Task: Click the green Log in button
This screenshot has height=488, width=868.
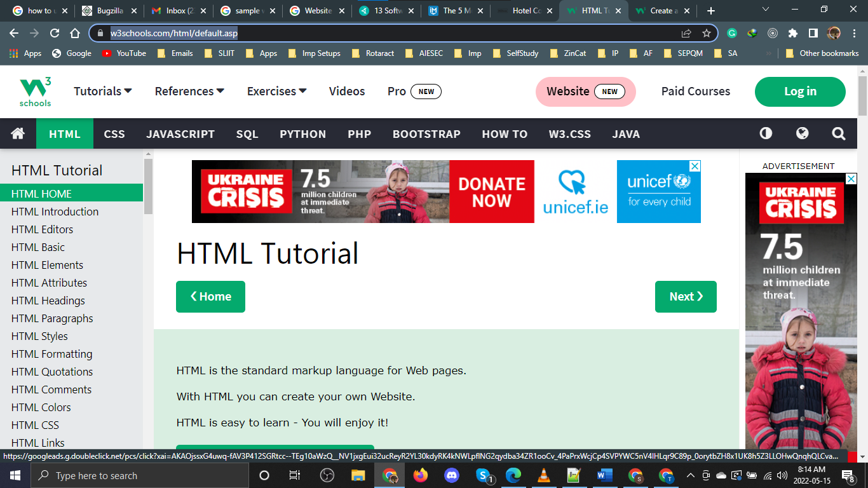Action: (799, 91)
